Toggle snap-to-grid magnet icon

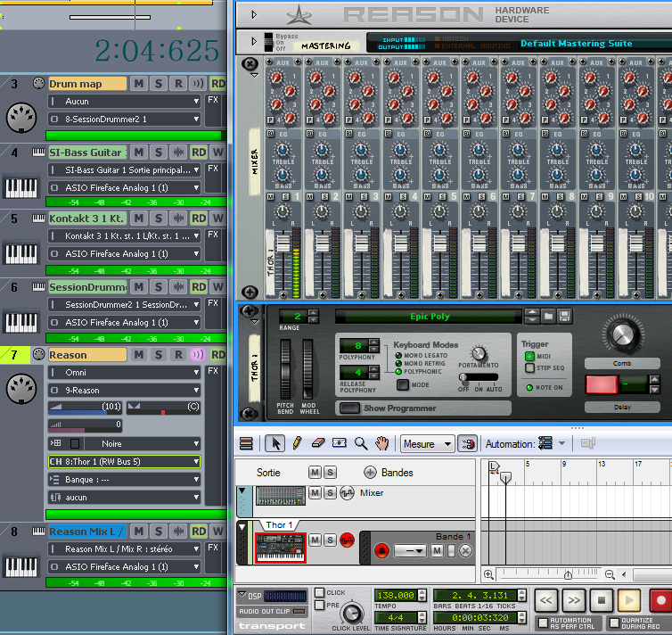[468, 443]
